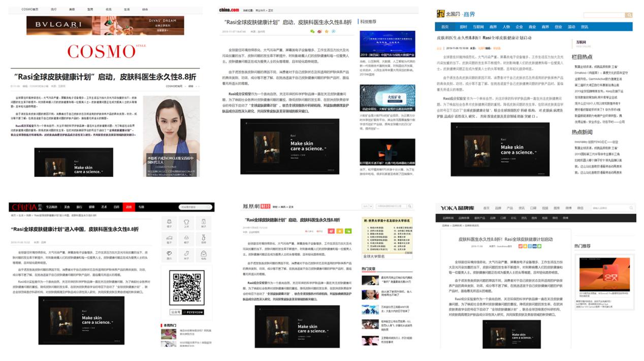Screen dimensions: 644x361
Task: Select 生活购物 on the China 时尚 nav
Action: (x=52, y=207)
